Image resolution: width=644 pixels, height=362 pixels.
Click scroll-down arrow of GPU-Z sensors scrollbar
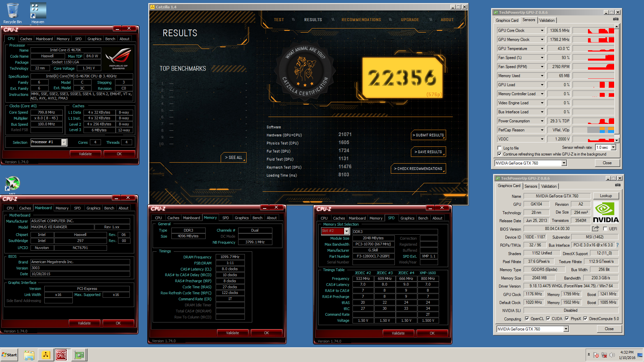point(617,140)
